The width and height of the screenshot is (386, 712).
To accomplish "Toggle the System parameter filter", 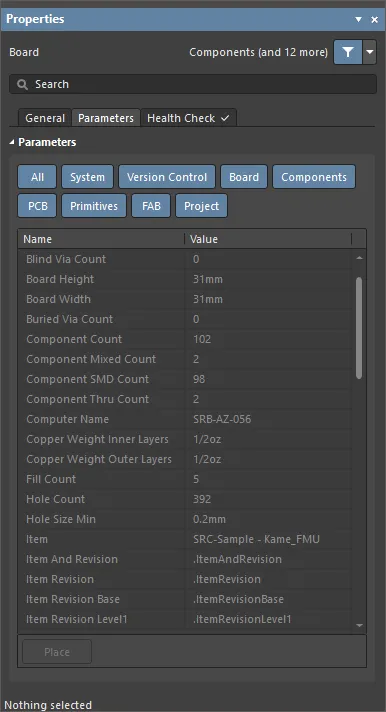I will pos(87,177).
